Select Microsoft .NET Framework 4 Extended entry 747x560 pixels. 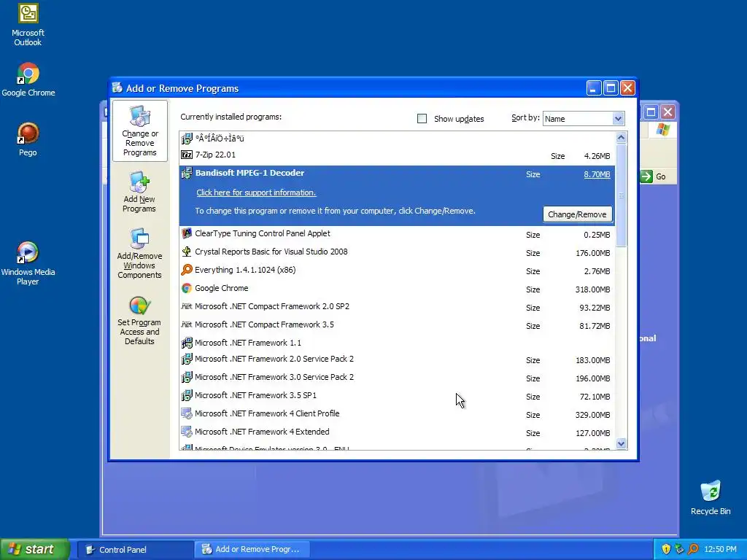397,432
